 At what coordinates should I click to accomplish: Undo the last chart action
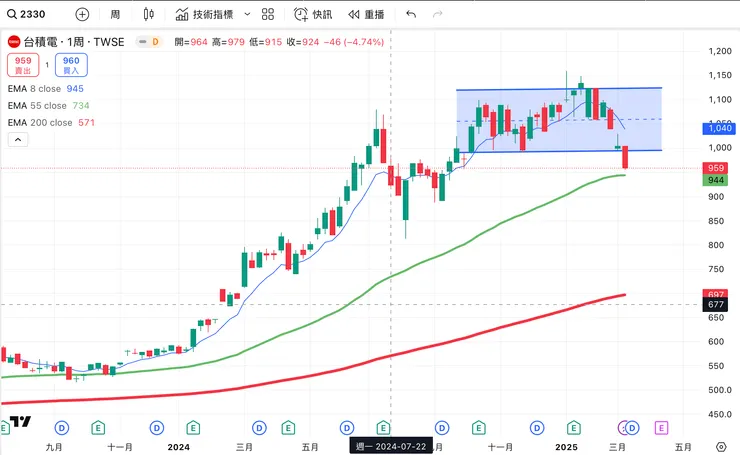pyautogui.click(x=411, y=15)
